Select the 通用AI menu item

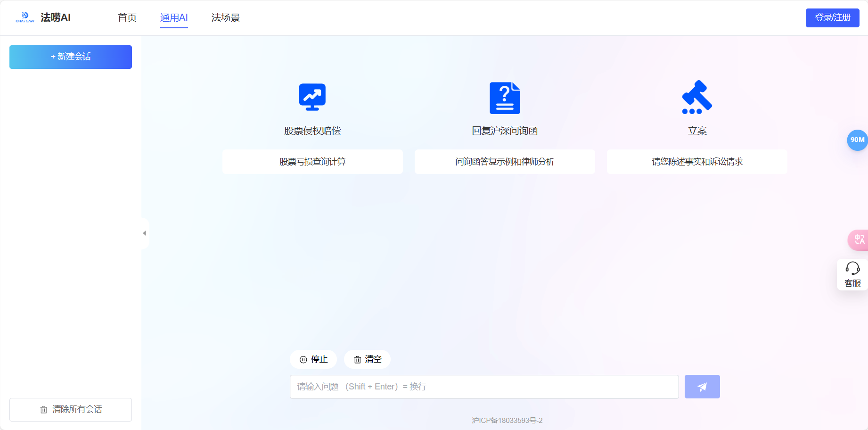174,17
